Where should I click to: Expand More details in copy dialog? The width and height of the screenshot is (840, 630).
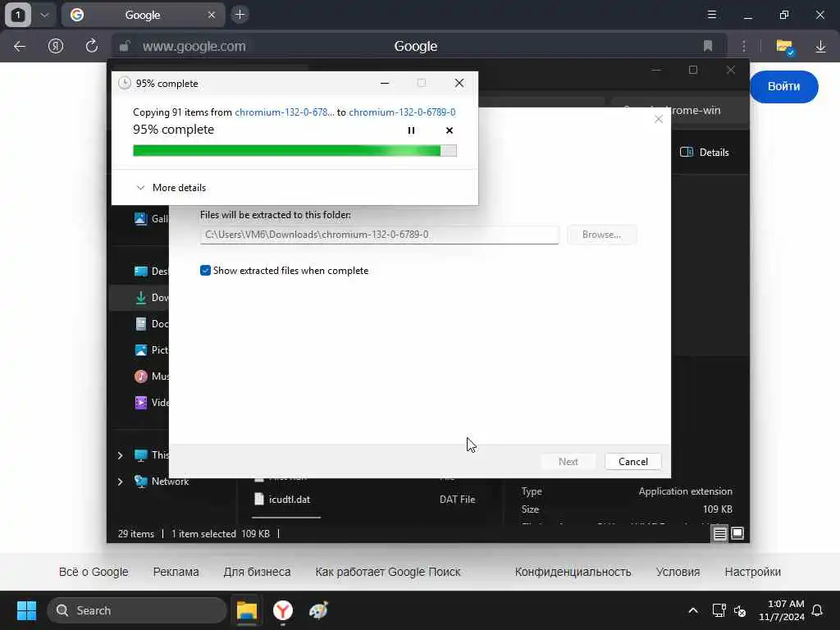coord(171,188)
